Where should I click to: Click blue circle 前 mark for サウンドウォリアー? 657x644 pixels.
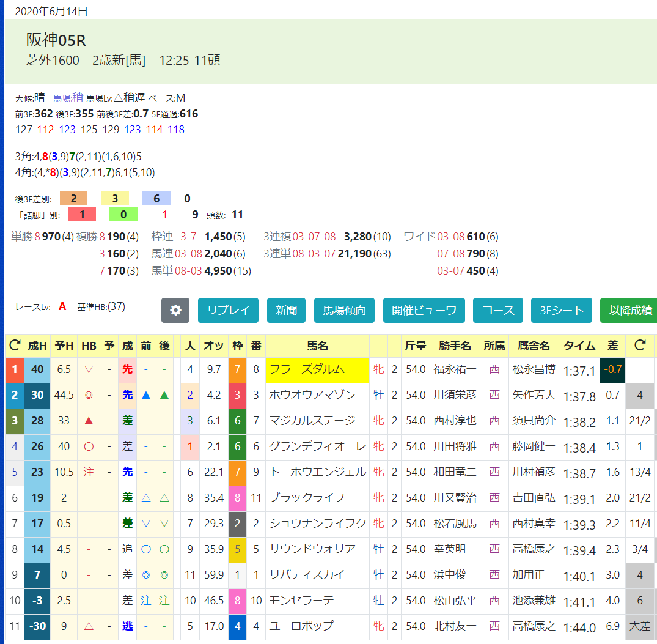point(146,549)
